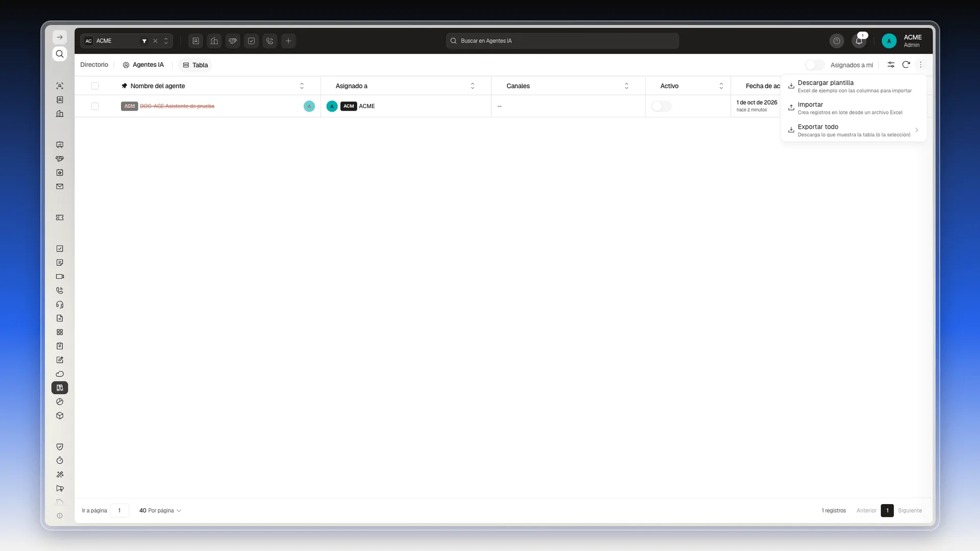Expand the sidebar with the arrow icon
This screenshot has height=551, width=980.
[60, 37]
